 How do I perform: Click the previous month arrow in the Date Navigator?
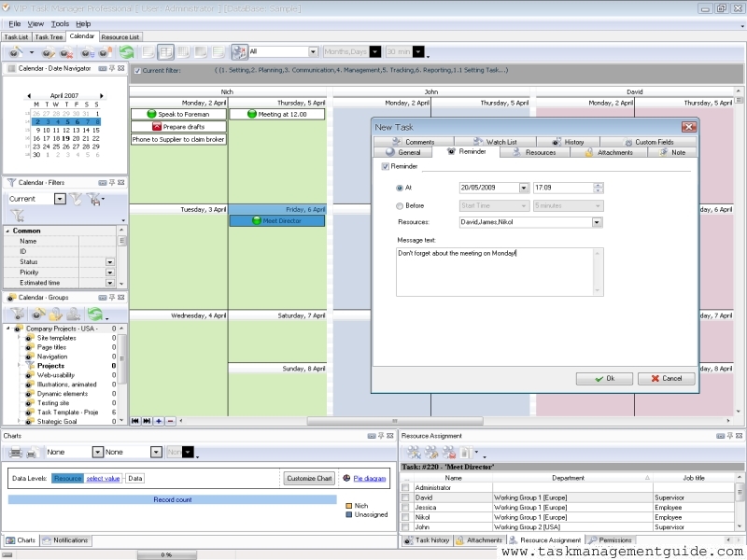(x=29, y=96)
